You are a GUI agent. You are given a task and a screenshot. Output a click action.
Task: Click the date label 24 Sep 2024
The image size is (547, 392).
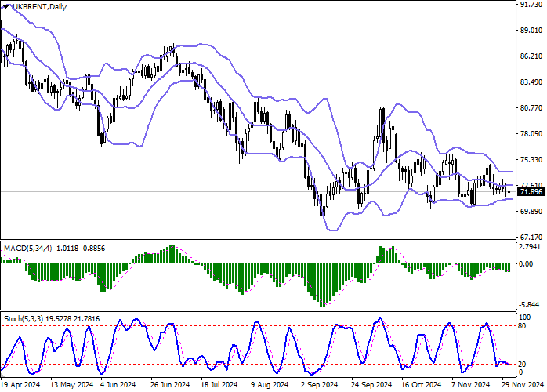tap(371, 385)
